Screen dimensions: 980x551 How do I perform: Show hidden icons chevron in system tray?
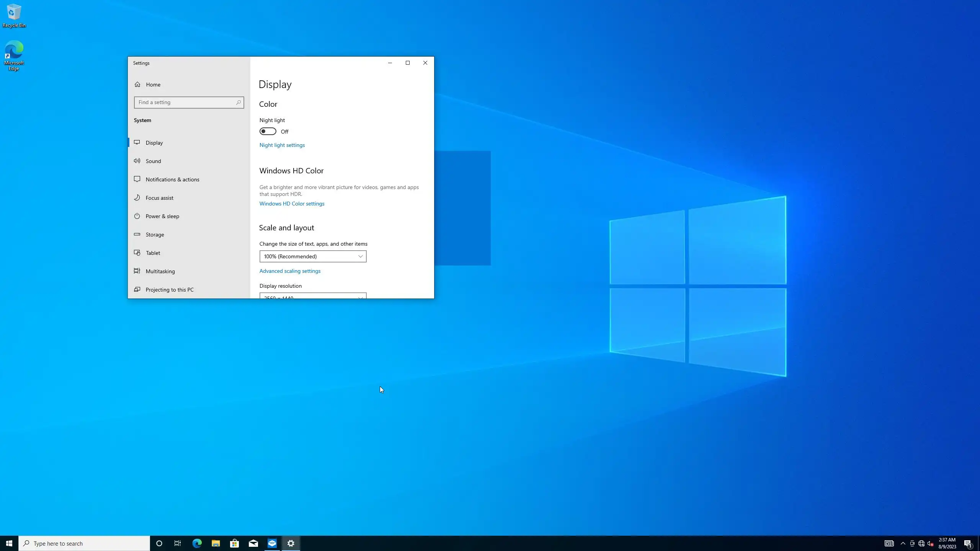[903, 543]
